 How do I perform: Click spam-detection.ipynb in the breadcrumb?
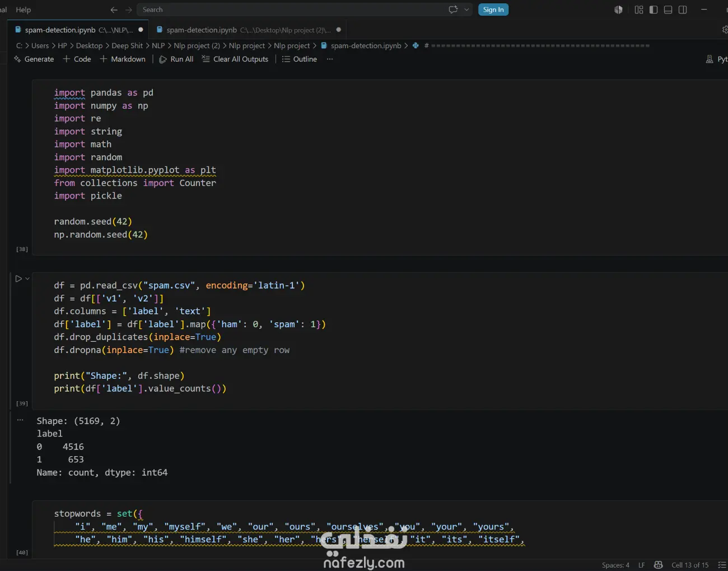pyautogui.click(x=366, y=45)
